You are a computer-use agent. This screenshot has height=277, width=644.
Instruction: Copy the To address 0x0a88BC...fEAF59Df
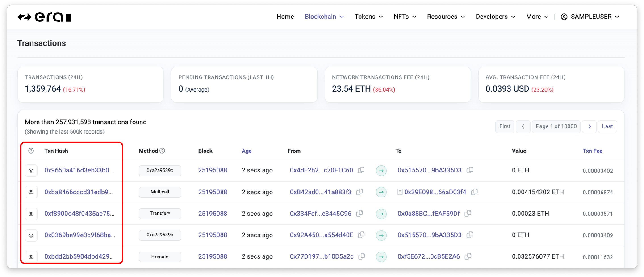468,213
